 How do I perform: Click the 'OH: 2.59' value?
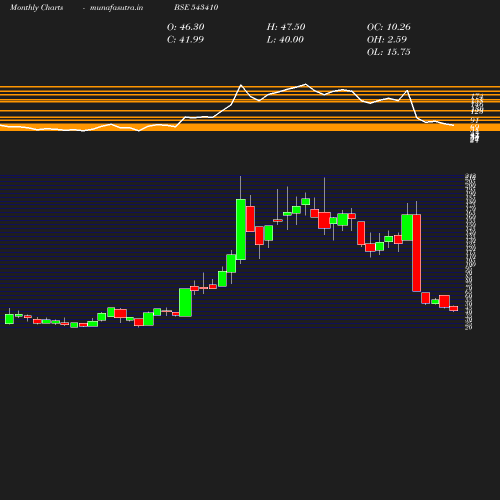click(387, 39)
